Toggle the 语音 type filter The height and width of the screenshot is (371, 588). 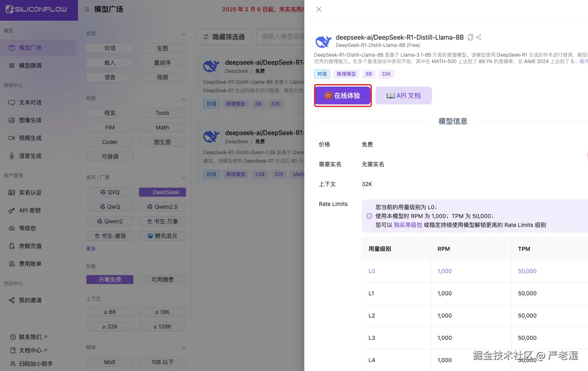pyautogui.click(x=110, y=77)
